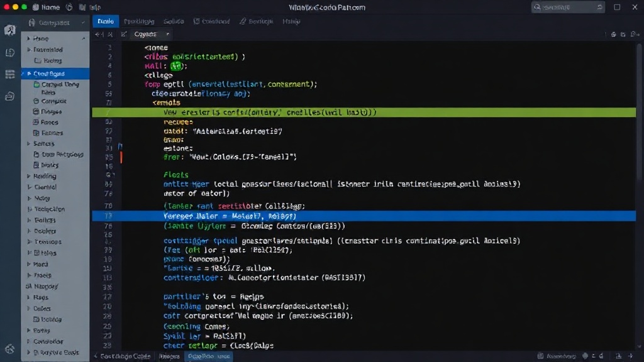644x362 pixels.
Task: Open the stacked-rows icon in the activity bar
Action: [10, 74]
